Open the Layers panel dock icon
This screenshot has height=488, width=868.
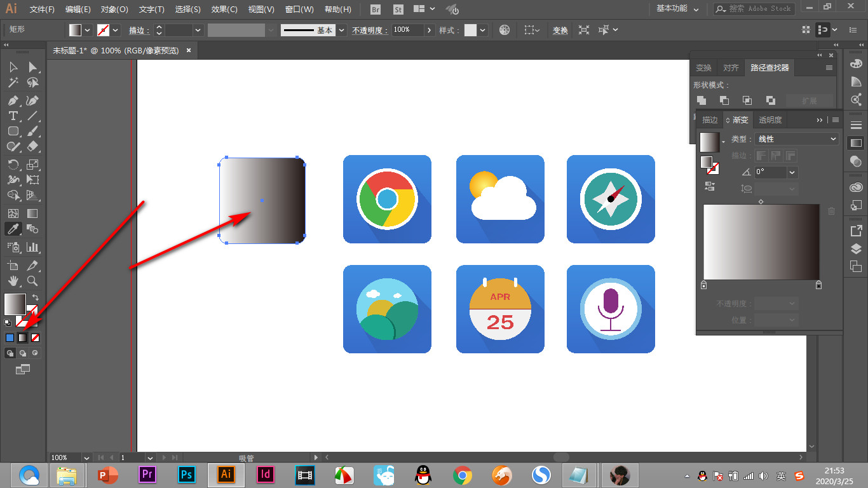[x=856, y=248]
